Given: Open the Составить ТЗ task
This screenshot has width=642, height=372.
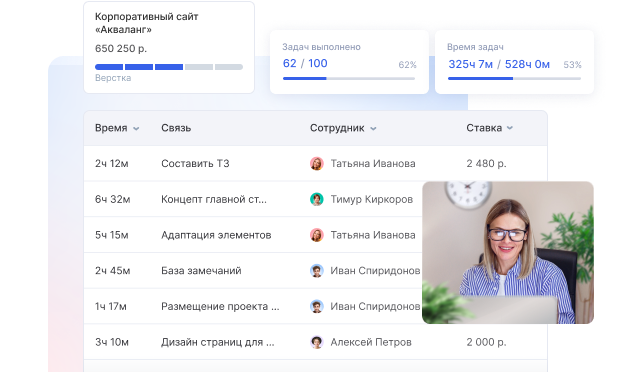Looking at the screenshot, I should pos(195,164).
